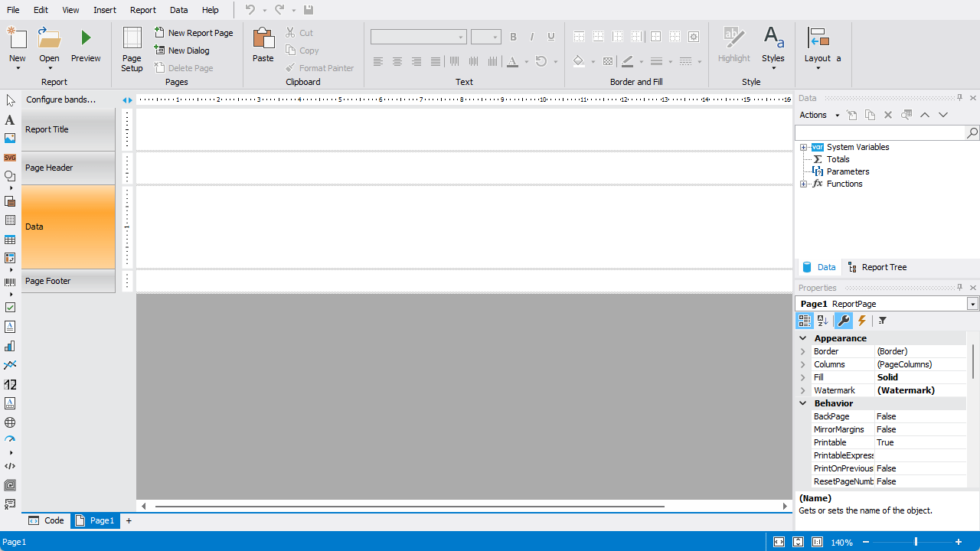980x551 pixels.
Task: Open the Styles button
Action: click(x=773, y=49)
